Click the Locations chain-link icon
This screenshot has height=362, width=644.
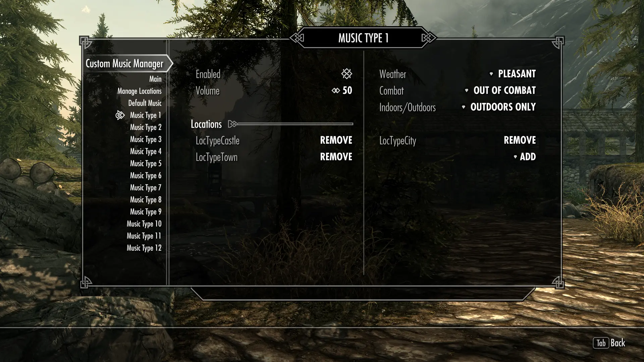tap(232, 124)
